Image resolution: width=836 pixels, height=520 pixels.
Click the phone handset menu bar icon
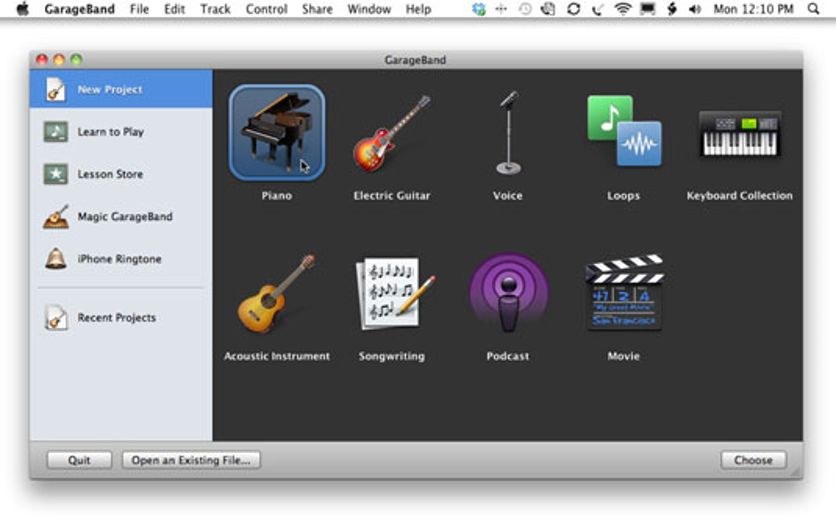(x=598, y=9)
